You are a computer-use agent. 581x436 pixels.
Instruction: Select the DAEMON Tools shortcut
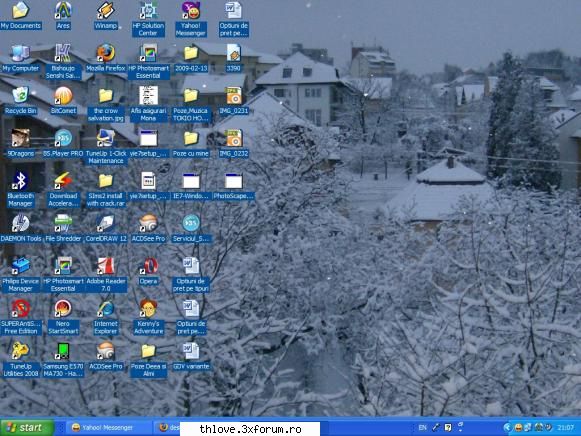(x=21, y=229)
